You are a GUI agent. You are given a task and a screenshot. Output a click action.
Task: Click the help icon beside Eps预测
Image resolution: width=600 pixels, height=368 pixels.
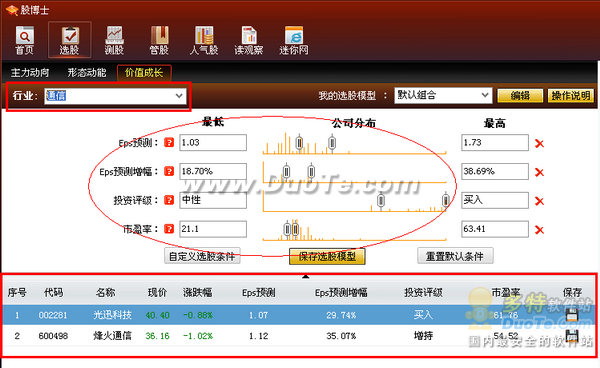pyautogui.click(x=169, y=143)
